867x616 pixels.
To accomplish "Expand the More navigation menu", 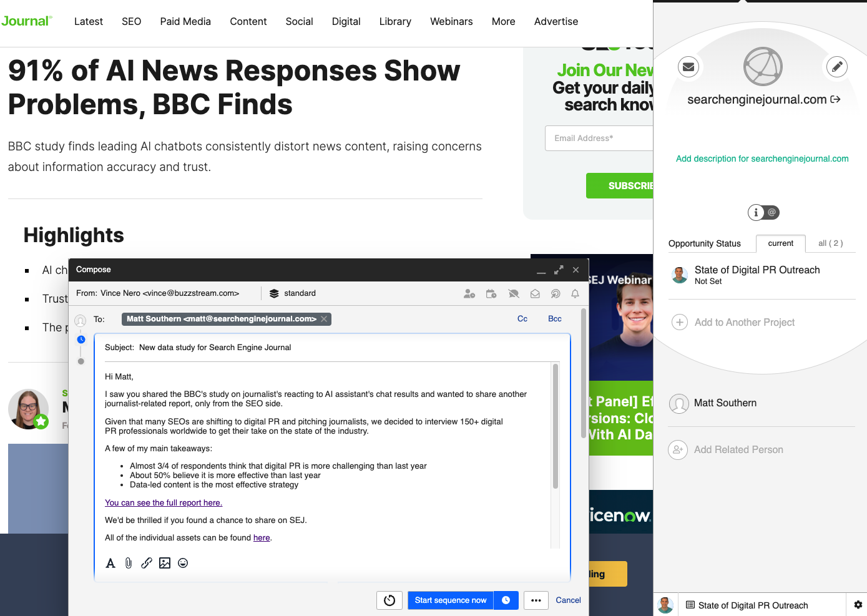I will tap(503, 21).
